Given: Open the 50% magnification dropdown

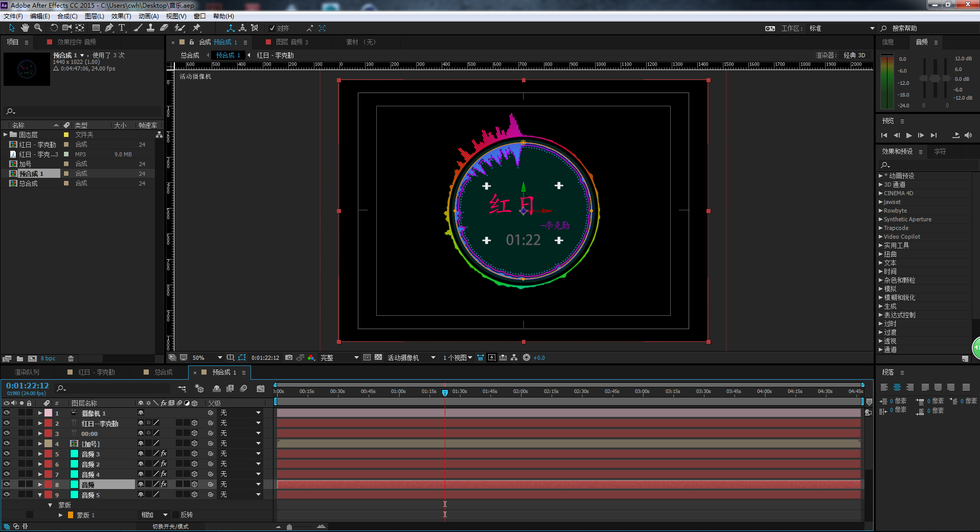Looking at the screenshot, I should (220, 358).
